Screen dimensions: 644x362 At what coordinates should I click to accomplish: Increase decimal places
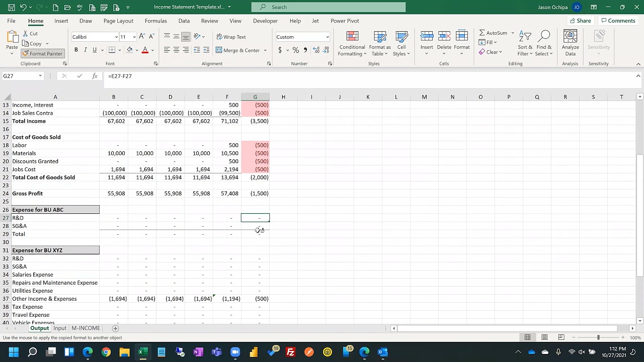coord(316,50)
